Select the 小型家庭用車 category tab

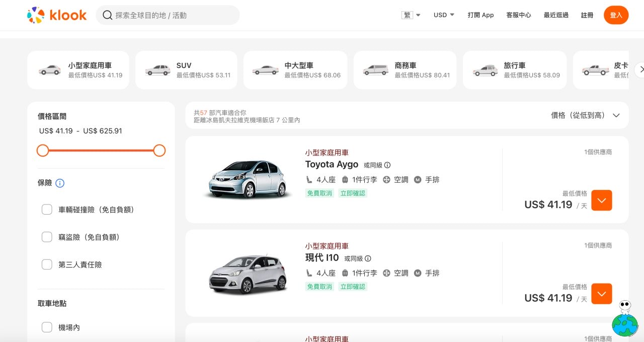click(78, 70)
